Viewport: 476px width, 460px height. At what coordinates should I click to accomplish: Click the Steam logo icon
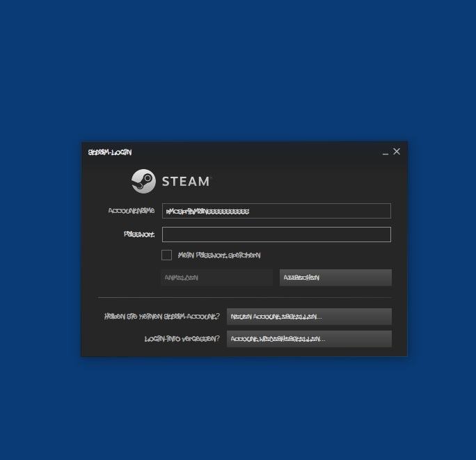143,181
